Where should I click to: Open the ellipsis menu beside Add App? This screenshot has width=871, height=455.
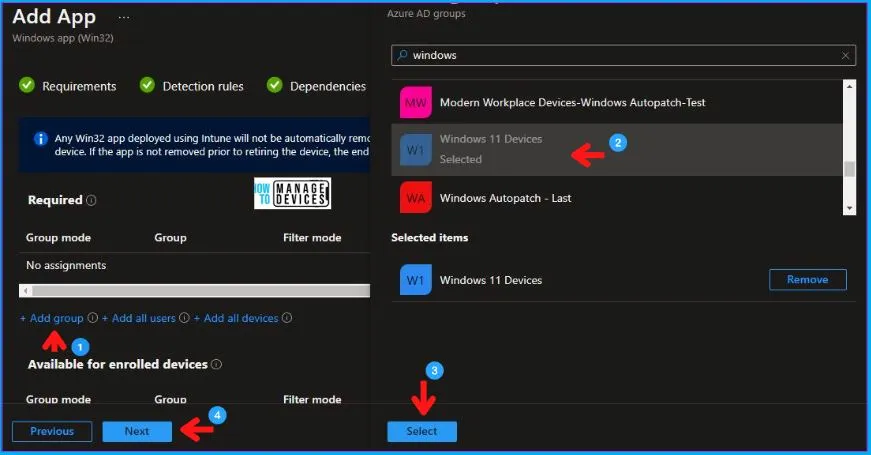pos(124,18)
